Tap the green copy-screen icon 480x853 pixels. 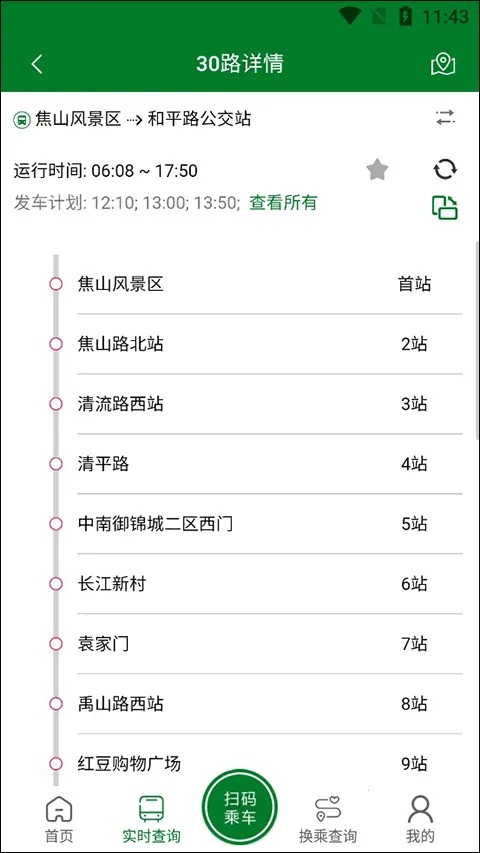pyautogui.click(x=445, y=207)
